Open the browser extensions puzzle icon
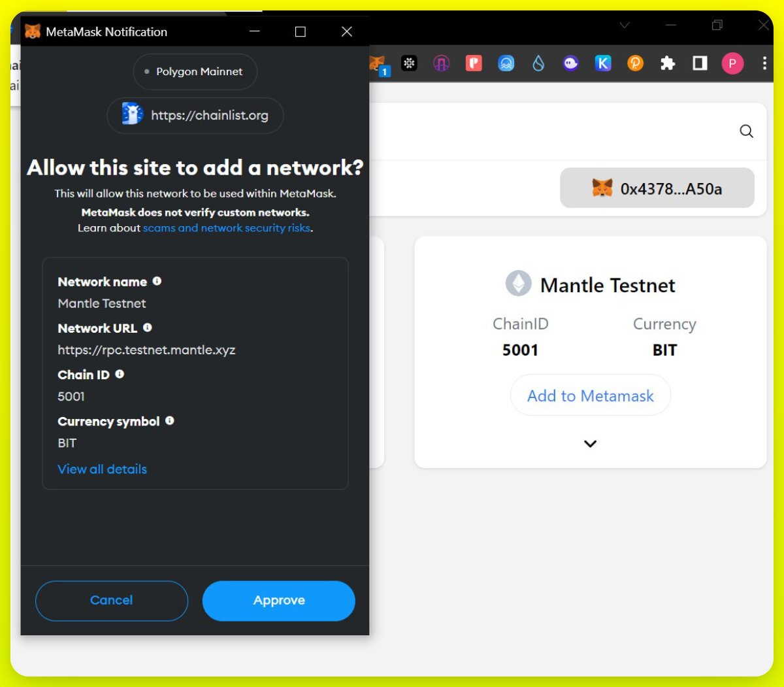Image resolution: width=784 pixels, height=687 pixels. [x=668, y=63]
